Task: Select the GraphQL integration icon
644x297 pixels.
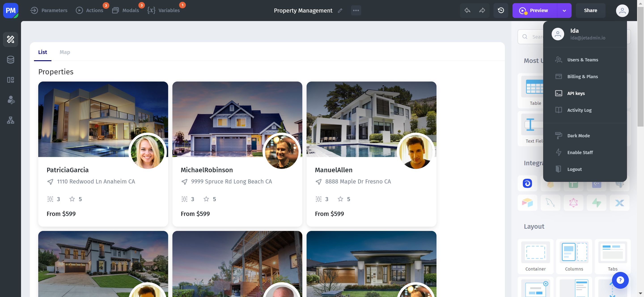Action: [x=573, y=202]
